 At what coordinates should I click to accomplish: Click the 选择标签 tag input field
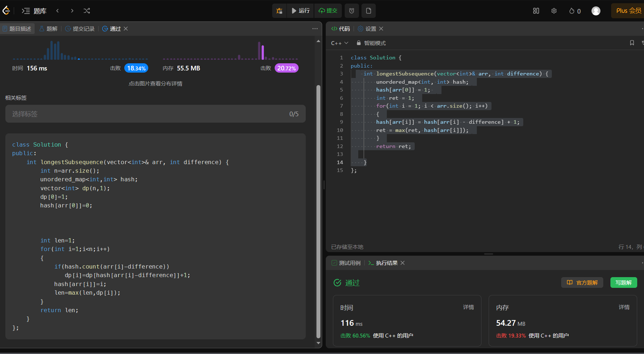(x=155, y=114)
